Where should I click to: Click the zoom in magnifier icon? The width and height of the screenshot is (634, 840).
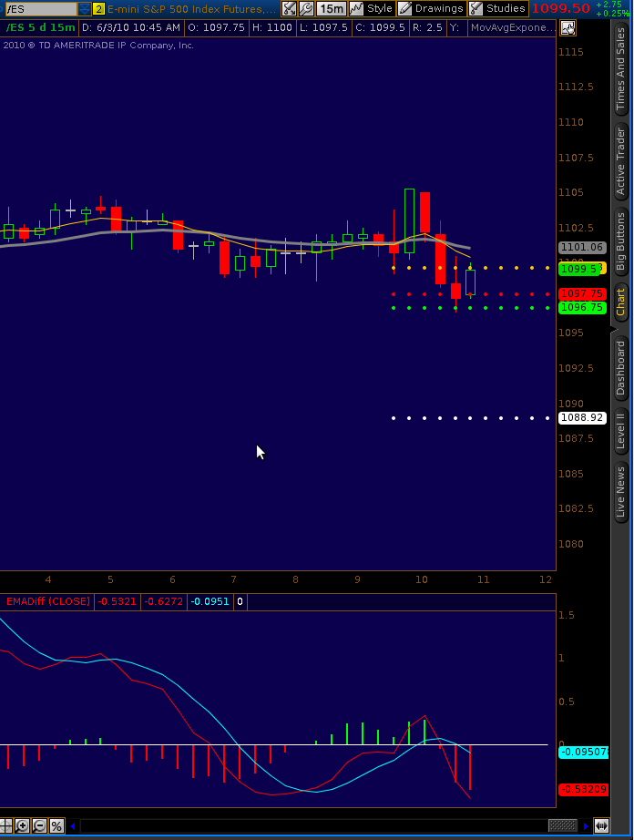coord(22,825)
